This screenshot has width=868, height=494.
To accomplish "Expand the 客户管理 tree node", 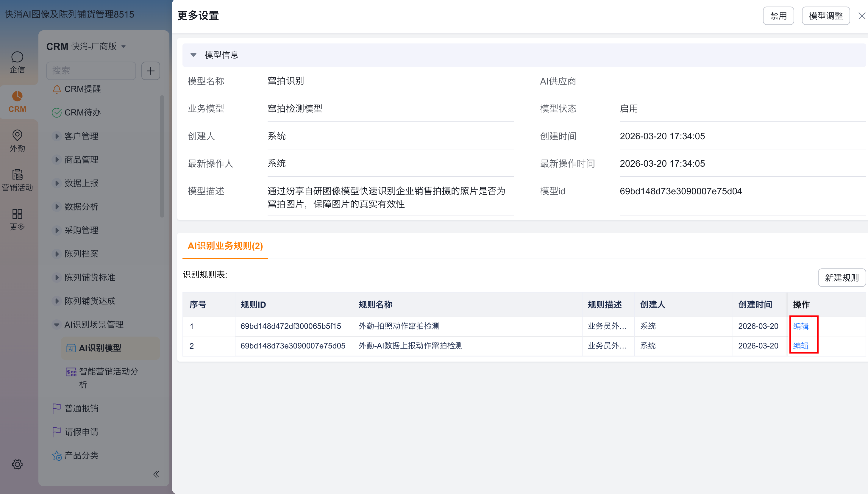I will tap(57, 136).
